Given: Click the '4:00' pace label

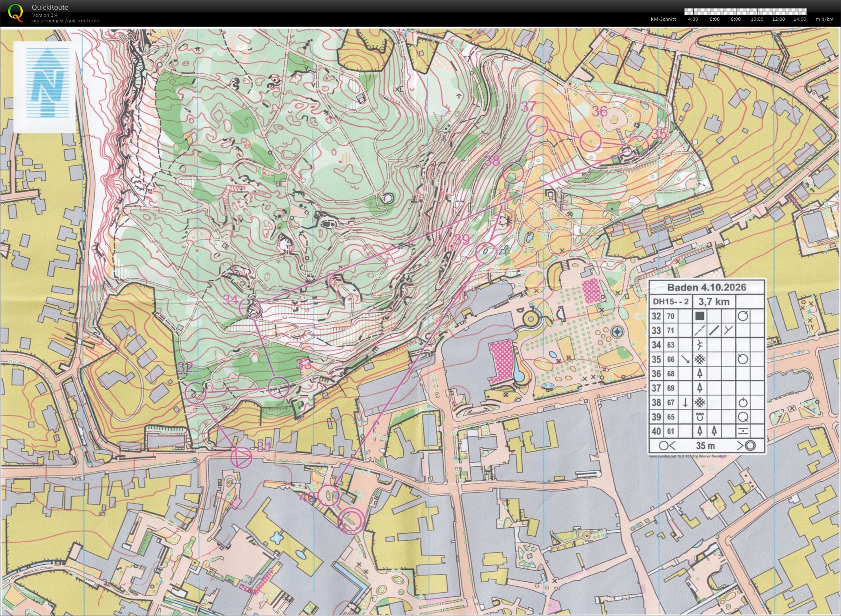Looking at the screenshot, I should pos(693,19).
